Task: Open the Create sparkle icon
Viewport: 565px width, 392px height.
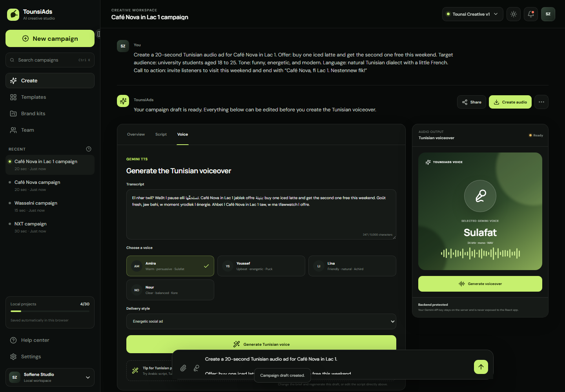Action: tap(13, 81)
